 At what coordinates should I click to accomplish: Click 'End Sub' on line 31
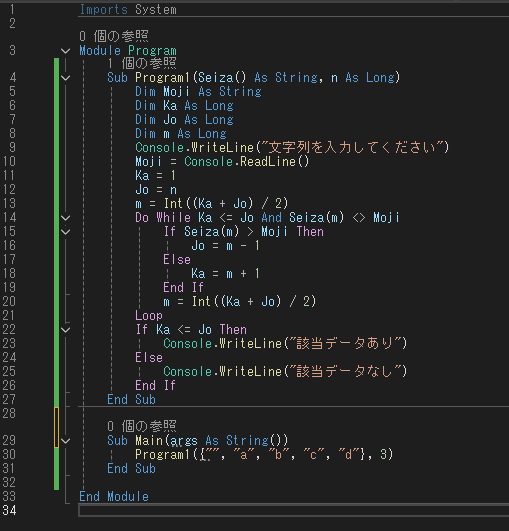pos(131,468)
